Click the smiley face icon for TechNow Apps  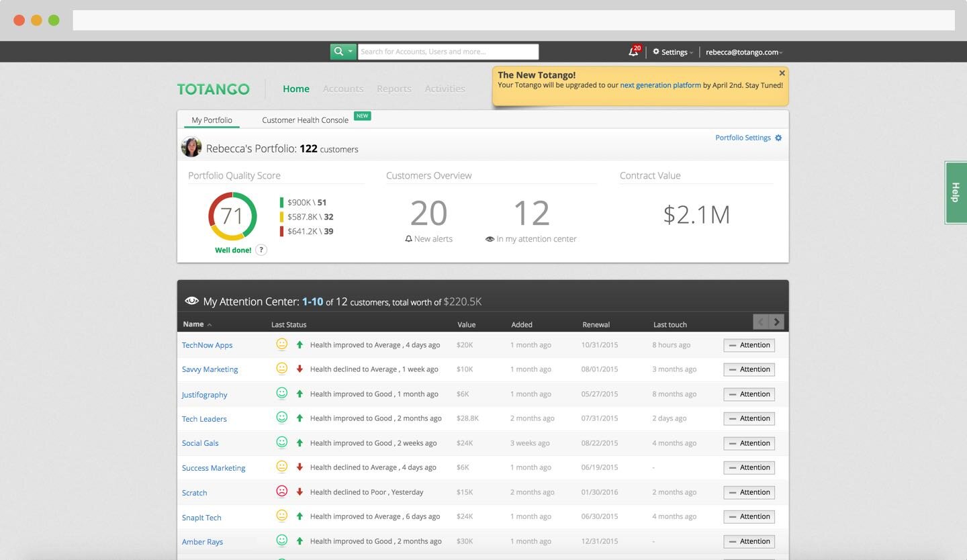282,344
